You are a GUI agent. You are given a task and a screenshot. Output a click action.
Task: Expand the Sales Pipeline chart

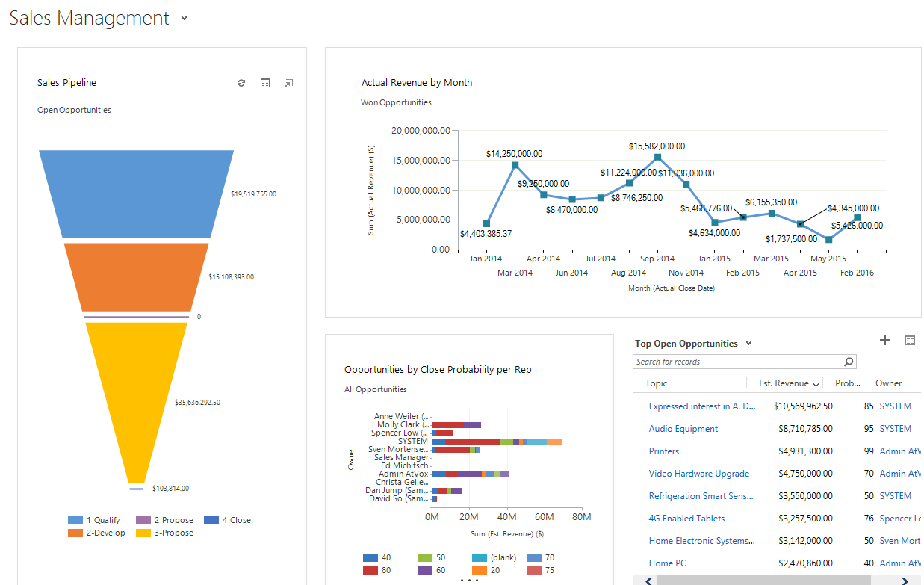[x=289, y=83]
